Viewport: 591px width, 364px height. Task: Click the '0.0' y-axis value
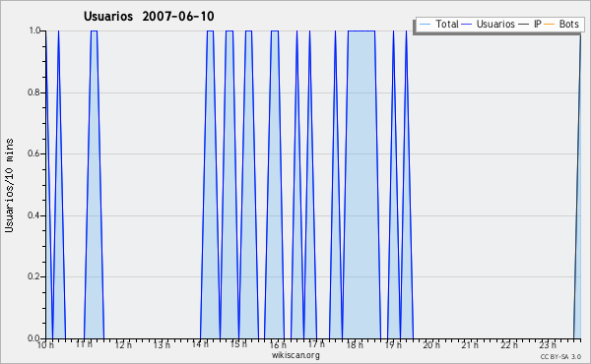click(x=34, y=338)
